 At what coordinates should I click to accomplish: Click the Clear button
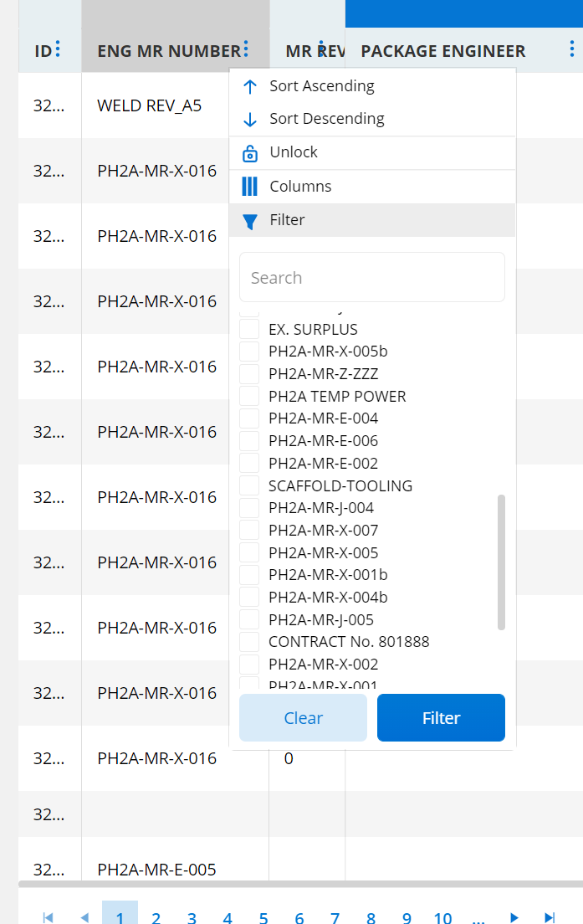tap(304, 717)
